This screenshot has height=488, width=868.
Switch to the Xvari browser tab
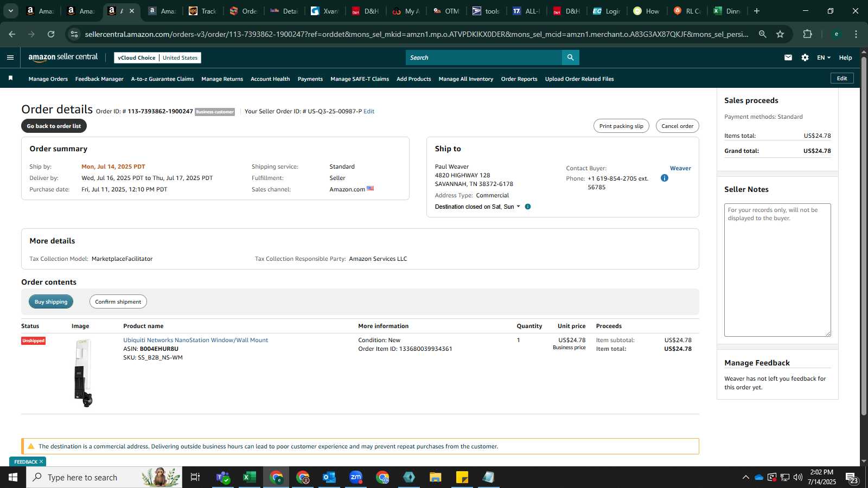(x=324, y=11)
